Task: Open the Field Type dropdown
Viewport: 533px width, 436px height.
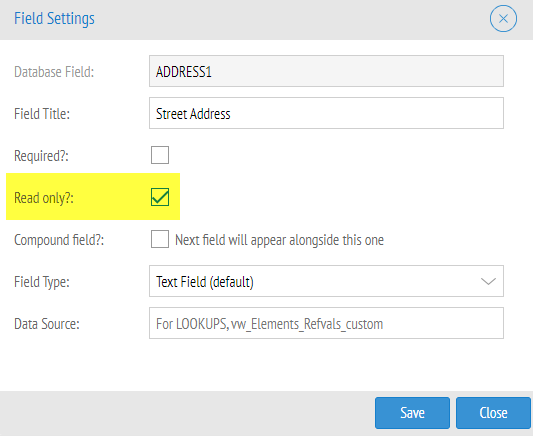Action: click(326, 281)
